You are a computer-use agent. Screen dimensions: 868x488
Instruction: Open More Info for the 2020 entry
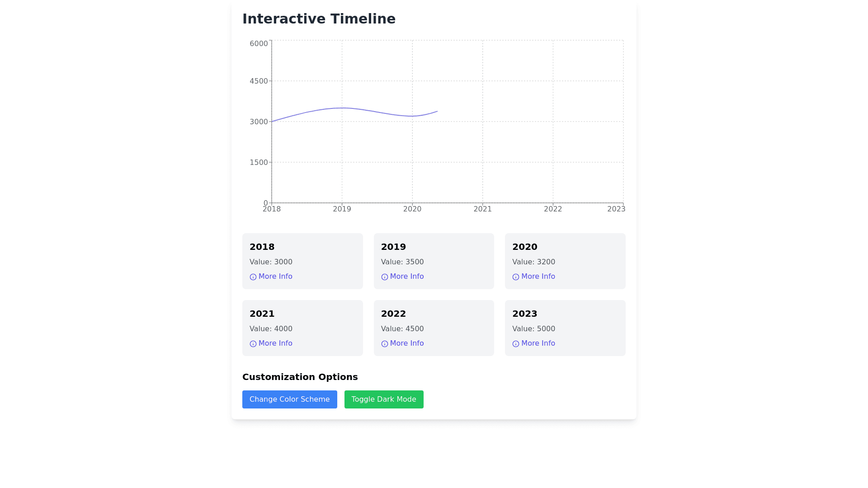pyautogui.click(x=538, y=276)
